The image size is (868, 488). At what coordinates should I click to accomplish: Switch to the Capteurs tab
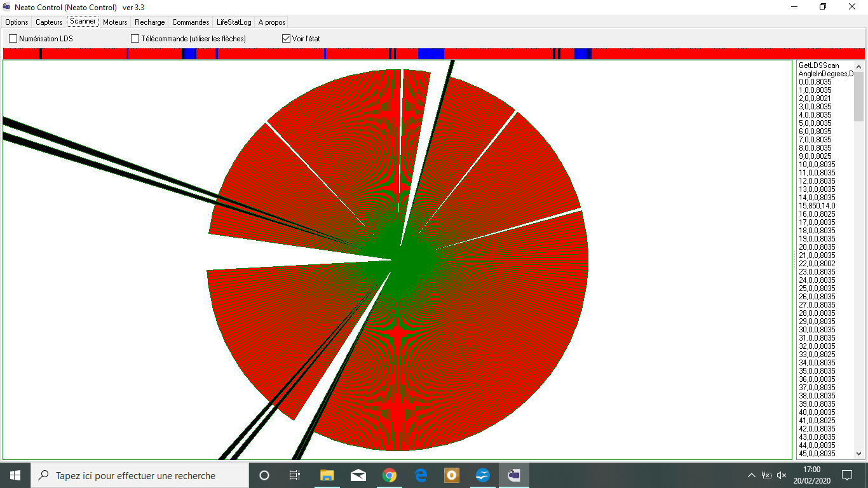pyautogui.click(x=49, y=22)
